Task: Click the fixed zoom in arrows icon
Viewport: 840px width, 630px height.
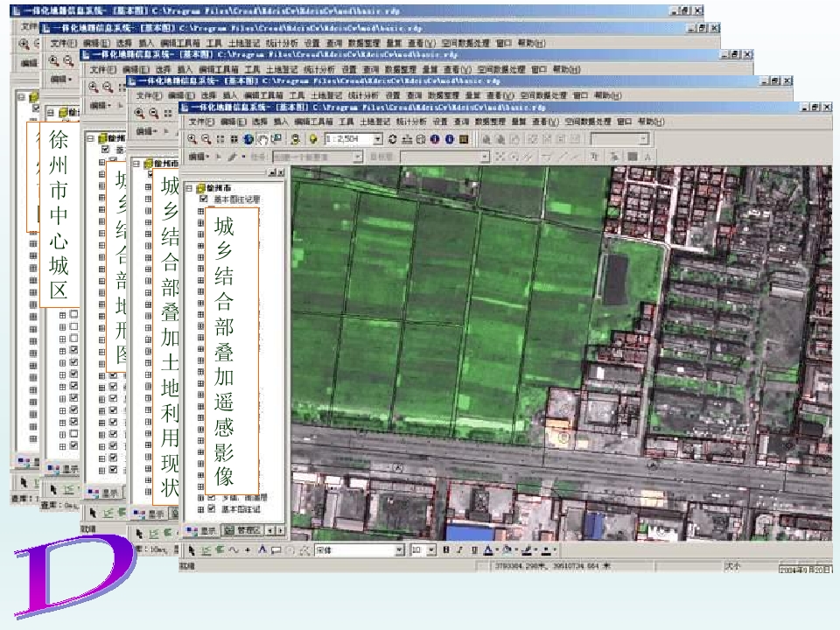Action: (x=220, y=139)
